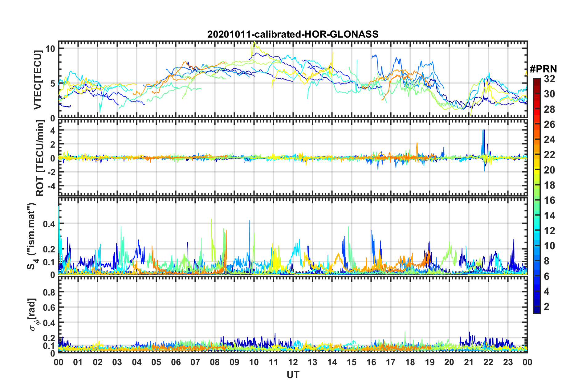
Task: Select the "VTEC[TECU]" y-axis label
Action: 38,80
